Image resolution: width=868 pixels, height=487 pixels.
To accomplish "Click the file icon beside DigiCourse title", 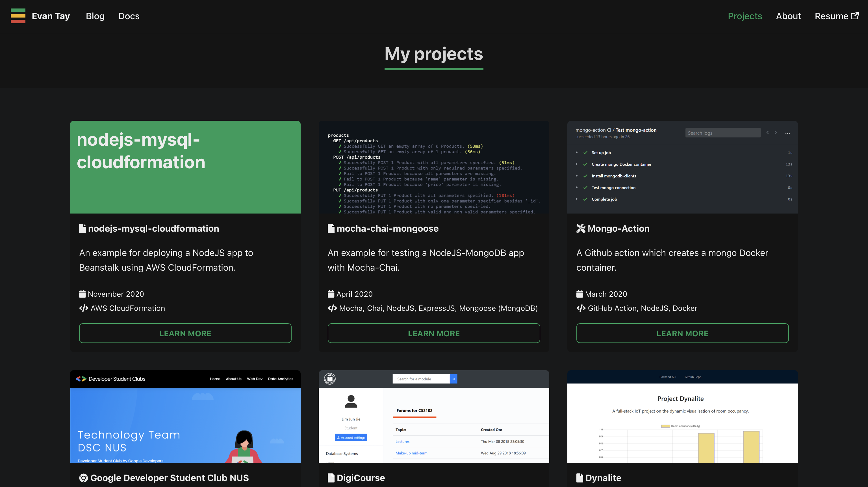I will [x=331, y=478].
